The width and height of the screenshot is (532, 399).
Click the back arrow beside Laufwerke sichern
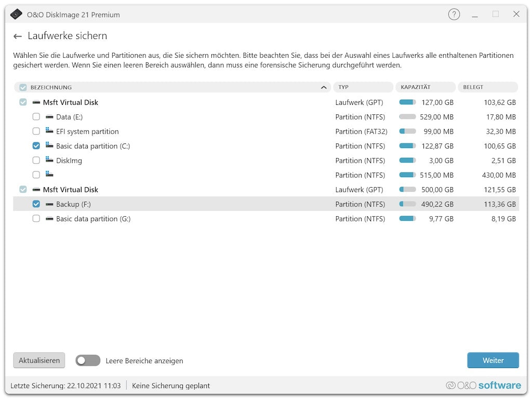click(x=18, y=36)
